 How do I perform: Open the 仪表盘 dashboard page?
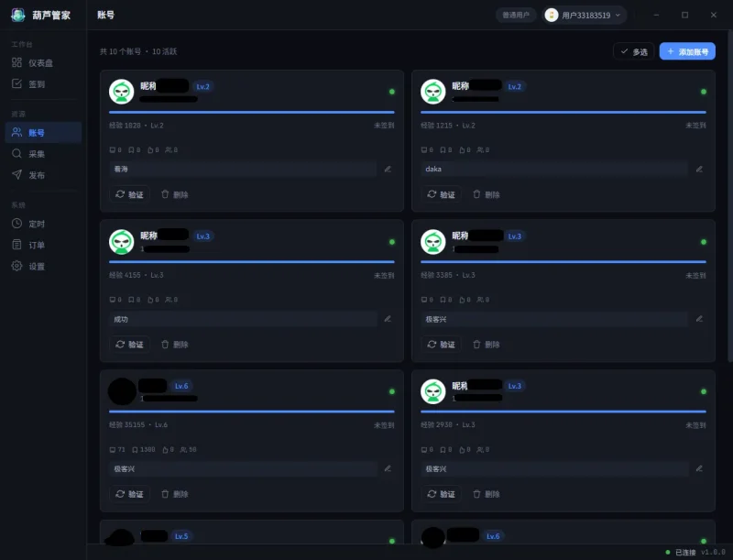coord(43,62)
